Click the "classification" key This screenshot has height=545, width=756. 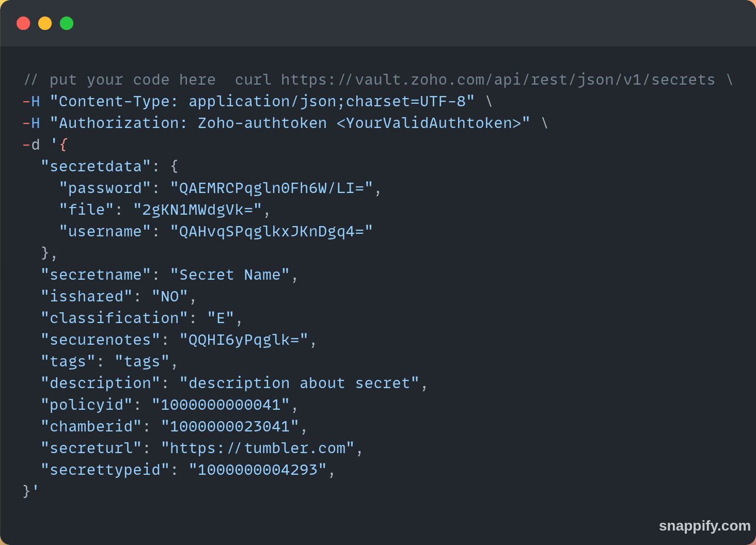114,318
